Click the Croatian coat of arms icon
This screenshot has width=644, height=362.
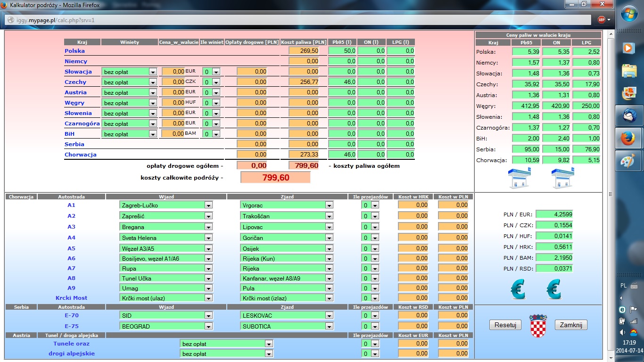point(538,325)
